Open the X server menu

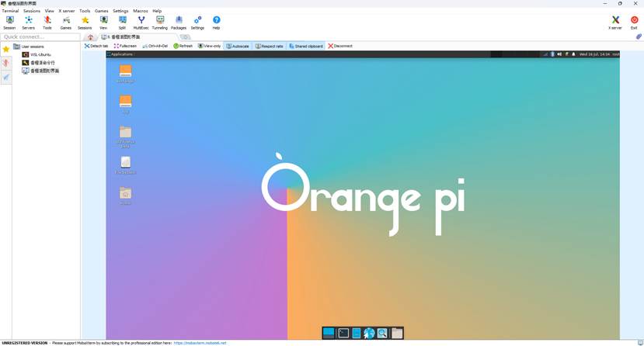click(x=67, y=11)
